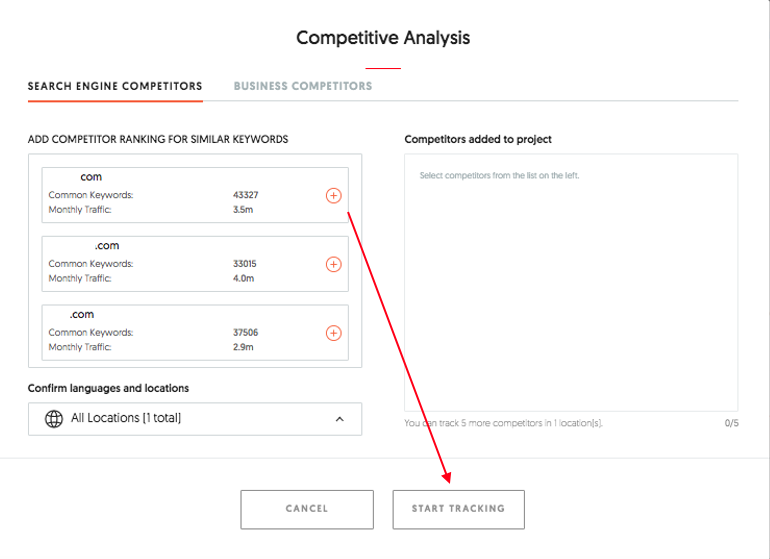The image size is (770, 559).
Task: Open the All Locations [1 total] dropdown
Action: click(195, 419)
